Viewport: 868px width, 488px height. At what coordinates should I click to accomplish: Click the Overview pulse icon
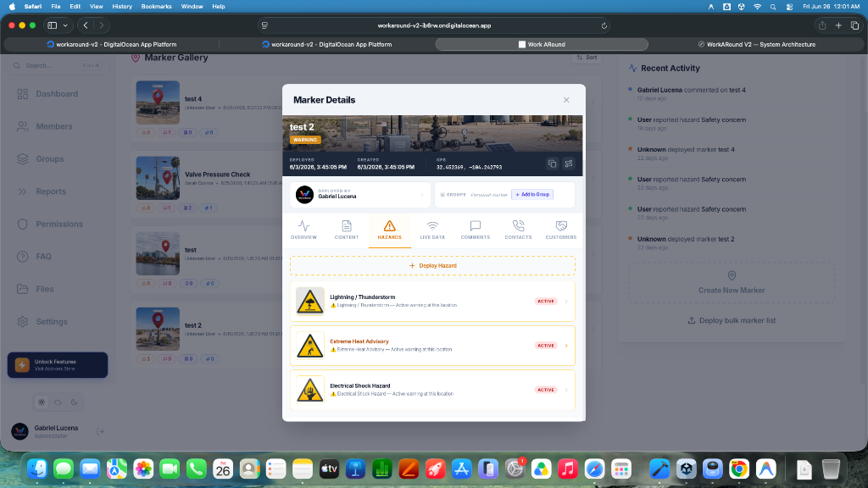304,225
